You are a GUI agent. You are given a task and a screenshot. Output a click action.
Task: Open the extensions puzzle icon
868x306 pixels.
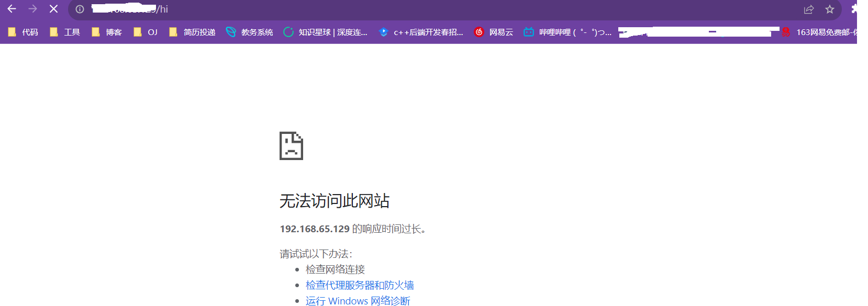click(854, 9)
